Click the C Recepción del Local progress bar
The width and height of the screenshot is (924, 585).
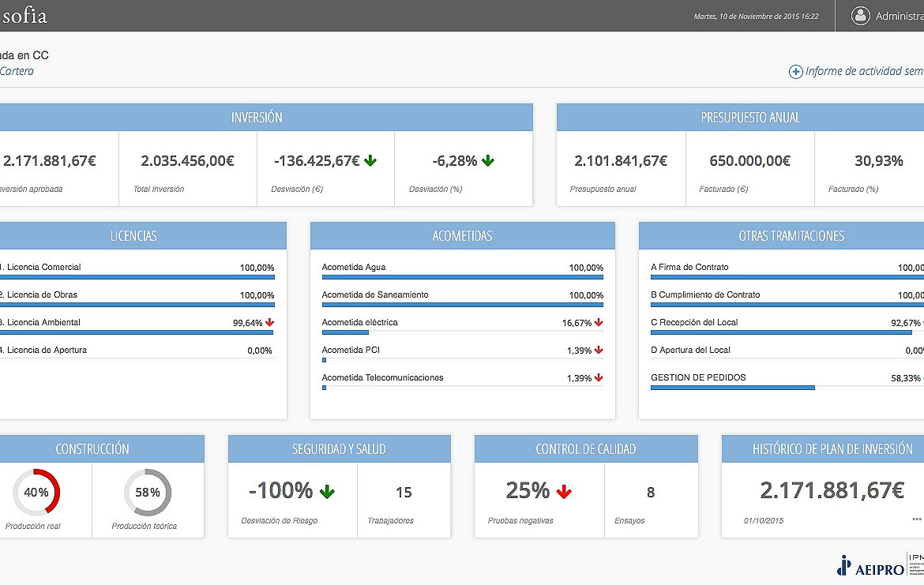tap(787, 332)
